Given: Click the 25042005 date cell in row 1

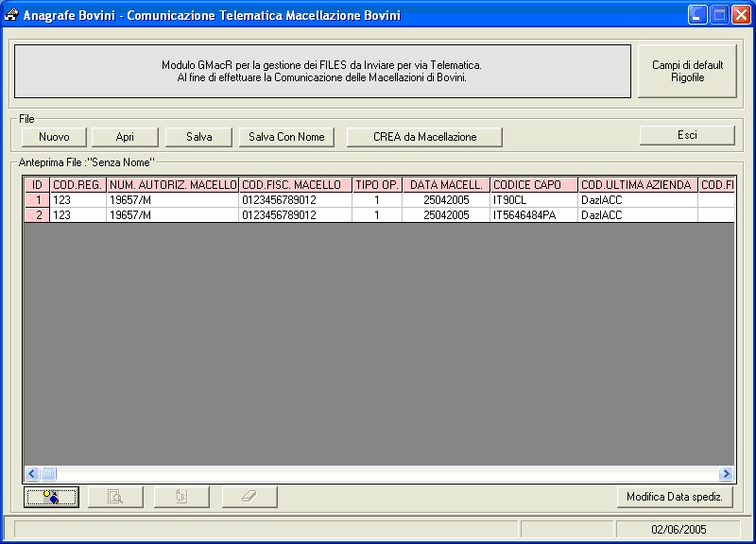Looking at the screenshot, I should (446, 200).
